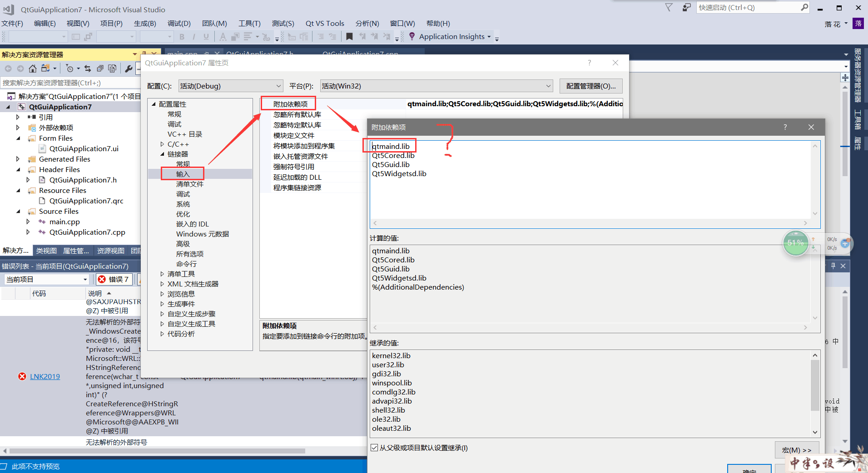Select the 附加依赖项 property row
Viewport: 868px width, 473px height.
[x=290, y=104]
